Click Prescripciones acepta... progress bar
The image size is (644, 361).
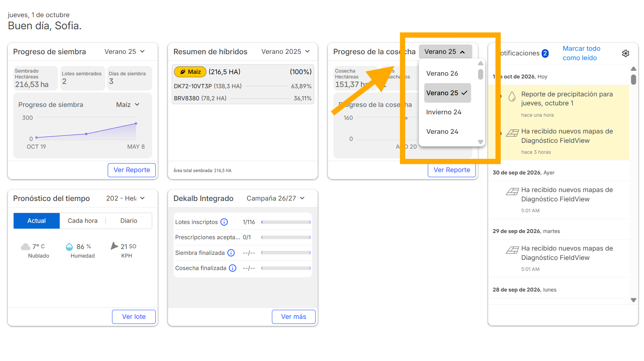(x=286, y=237)
